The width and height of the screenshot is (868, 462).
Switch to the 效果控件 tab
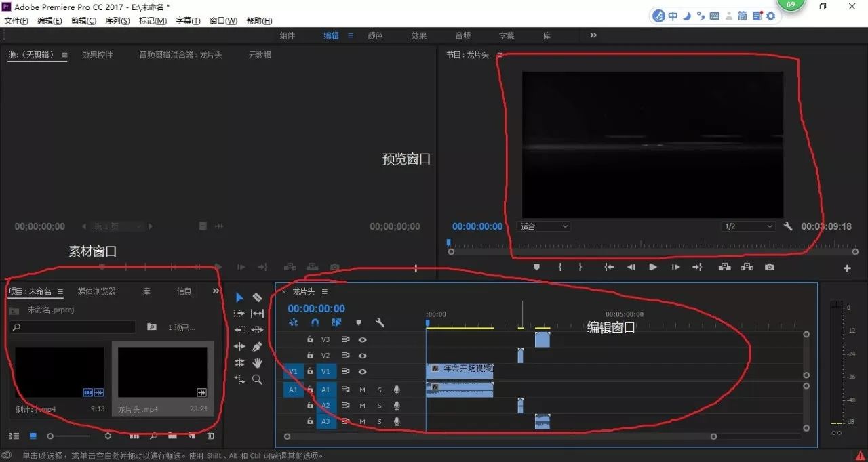98,55
